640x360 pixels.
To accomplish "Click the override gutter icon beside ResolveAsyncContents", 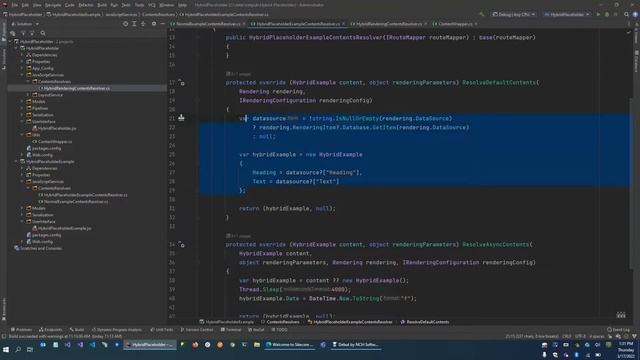I will 181,244.
